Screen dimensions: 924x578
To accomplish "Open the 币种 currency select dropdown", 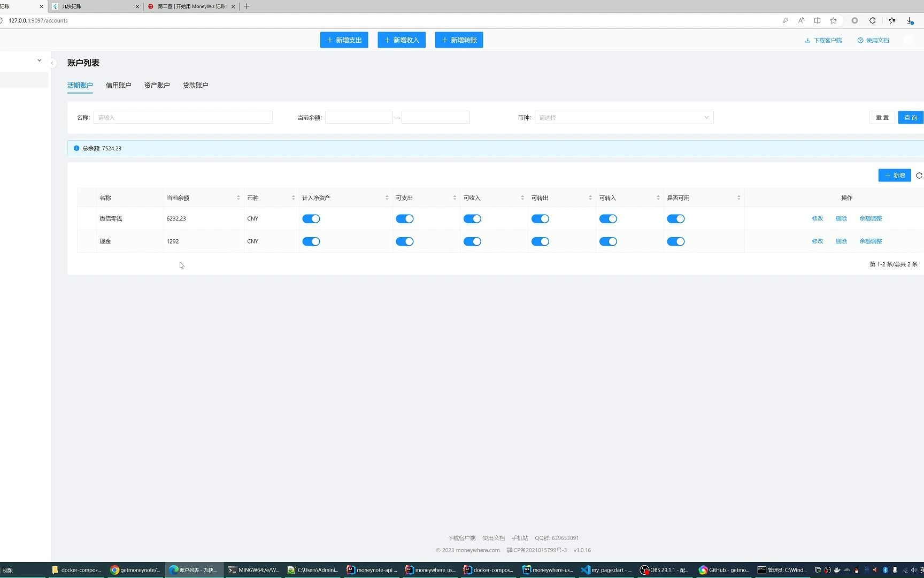I will point(623,118).
